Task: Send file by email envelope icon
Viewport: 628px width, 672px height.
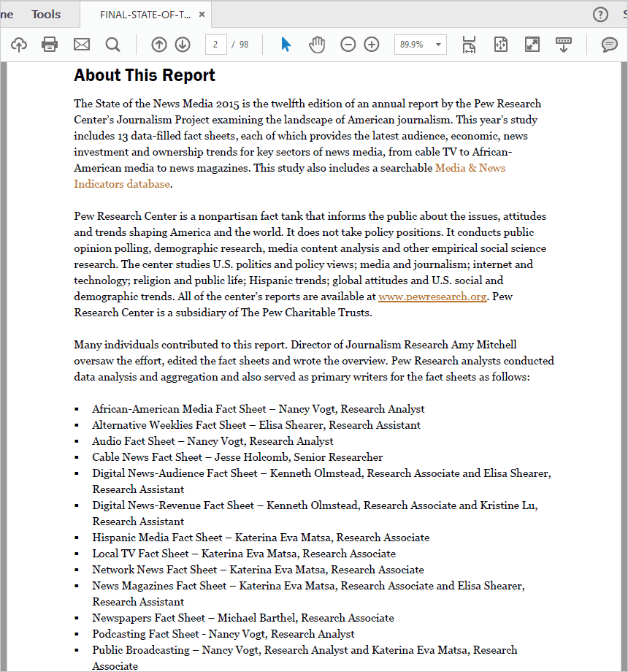Action: coord(81,44)
